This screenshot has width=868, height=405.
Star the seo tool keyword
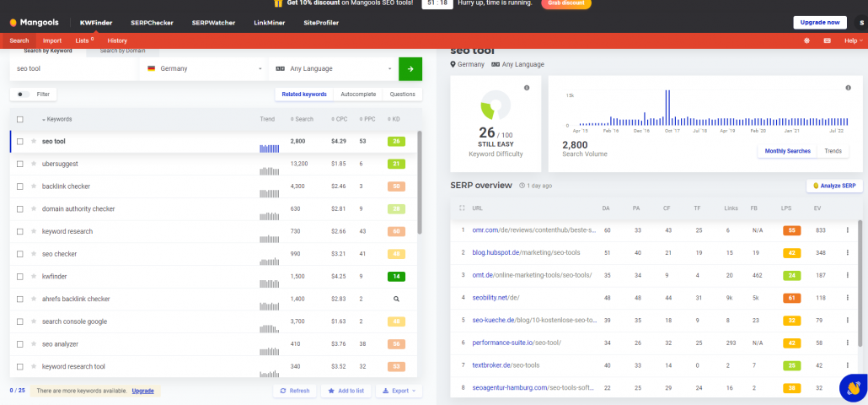[34, 141]
